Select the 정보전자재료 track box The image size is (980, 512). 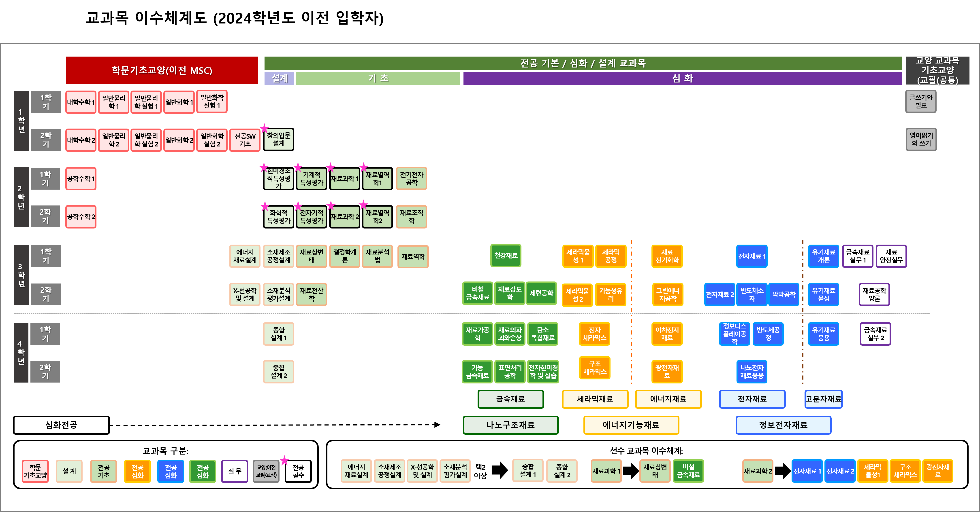(783, 425)
